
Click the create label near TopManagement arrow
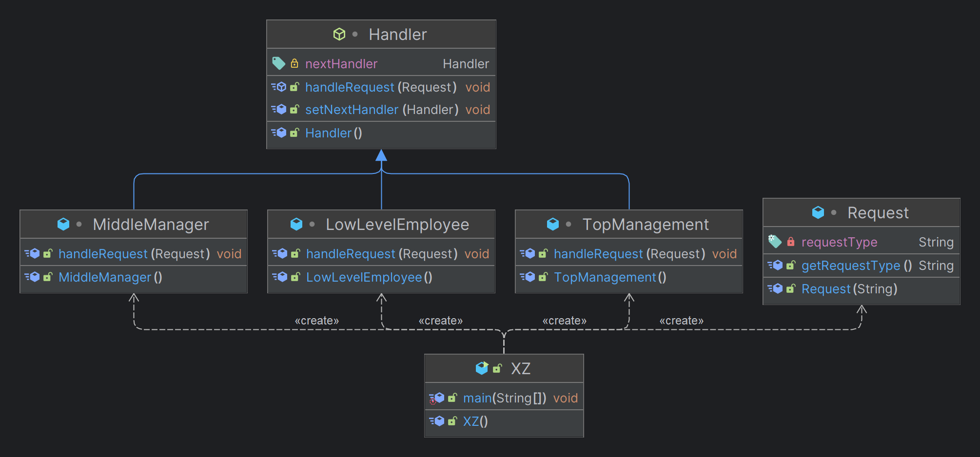tap(565, 321)
